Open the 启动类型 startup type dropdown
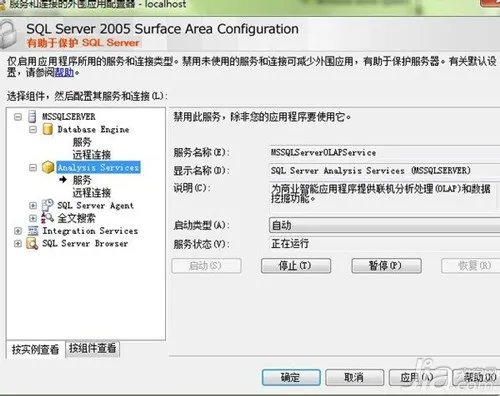The height and width of the screenshot is (396, 500). (384, 225)
